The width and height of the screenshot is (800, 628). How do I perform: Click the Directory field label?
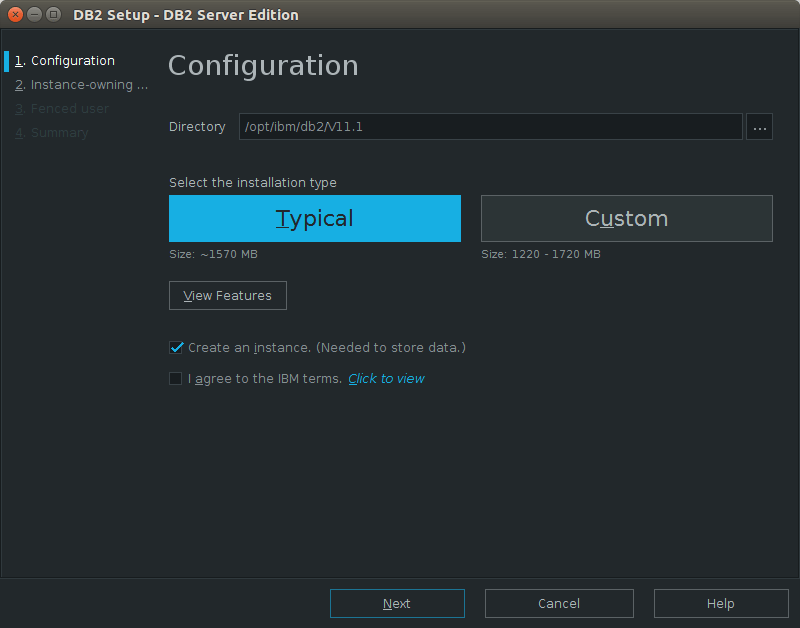click(x=197, y=127)
